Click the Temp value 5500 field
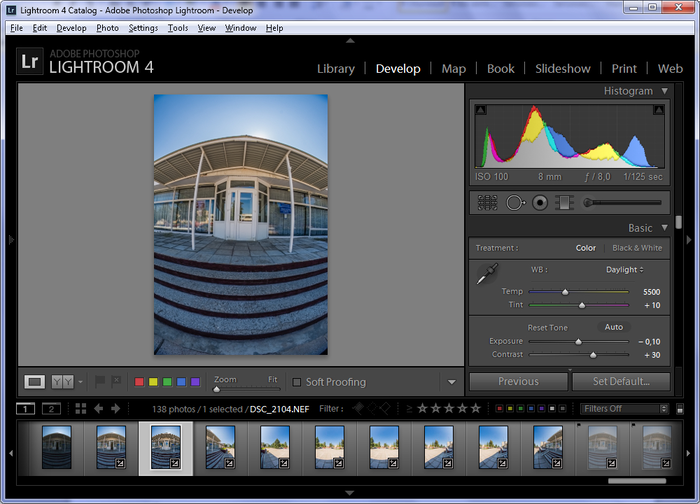Image resolution: width=700 pixels, height=504 pixels. [x=651, y=292]
